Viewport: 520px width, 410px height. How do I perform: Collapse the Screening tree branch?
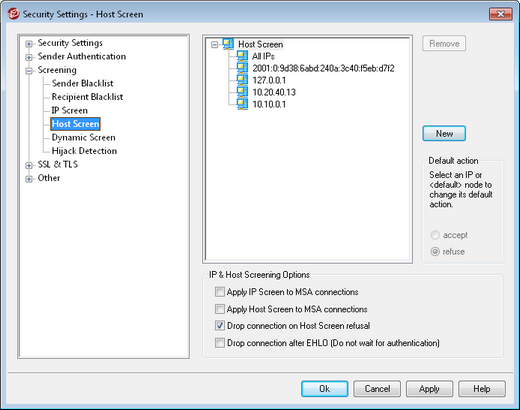click(29, 71)
